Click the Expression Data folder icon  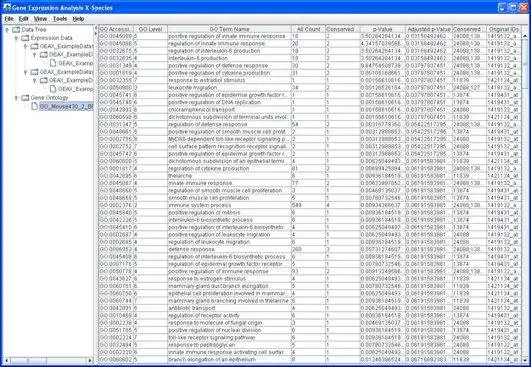25,38
